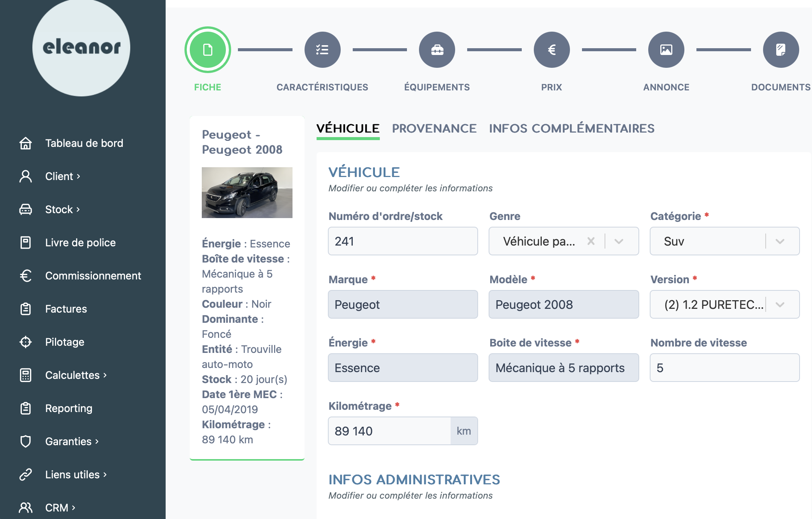812x519 pixels.
Task: Open Commissionnement in the sidebar
Action: pyautogui.click(x=93, y=276)
